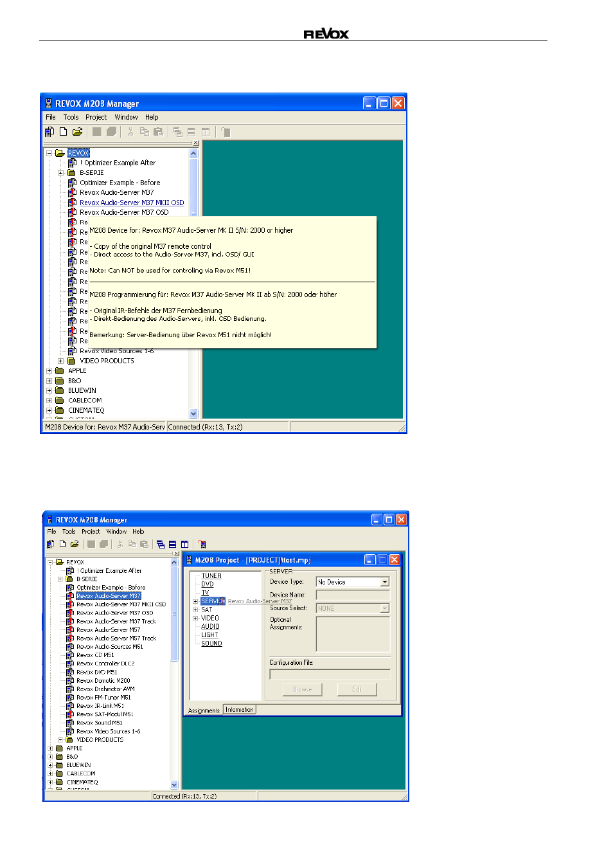Select Revox Audio-Server M37 MKII OSD in upper tree
Screen dimensions: 613x868
[x=132, y=203]
